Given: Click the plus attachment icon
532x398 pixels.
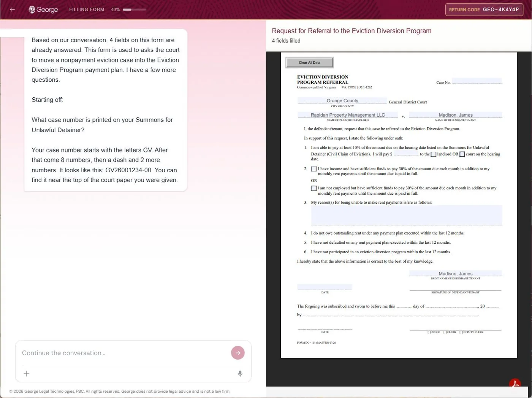Looking at the screenshot, I should [27, 374].
